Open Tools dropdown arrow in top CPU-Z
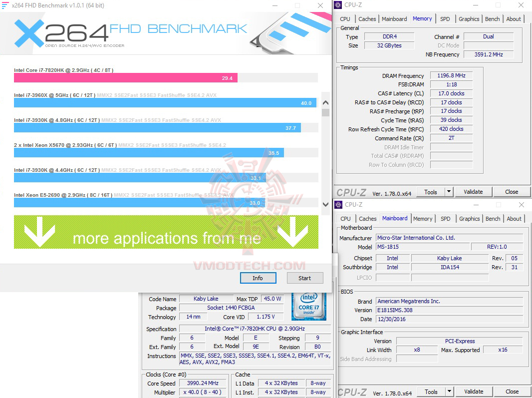Viewport: 532px width, 398px height. click(449, 192)
